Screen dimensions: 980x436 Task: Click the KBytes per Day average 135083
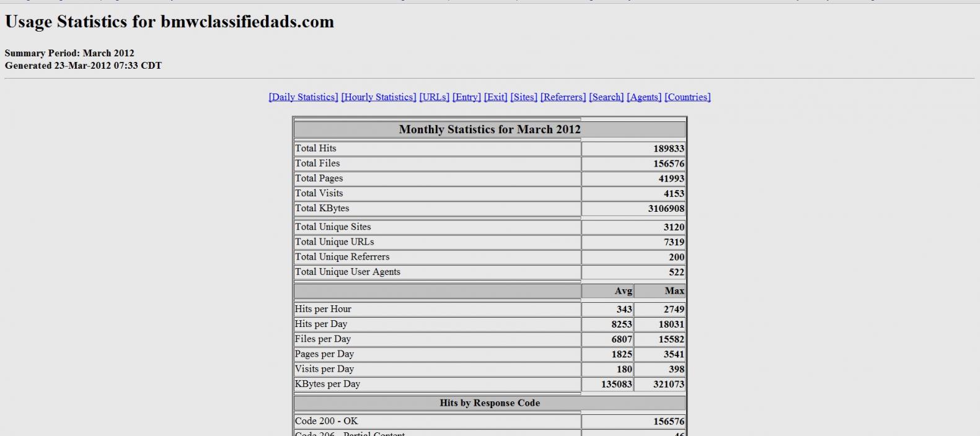[617, 385]
